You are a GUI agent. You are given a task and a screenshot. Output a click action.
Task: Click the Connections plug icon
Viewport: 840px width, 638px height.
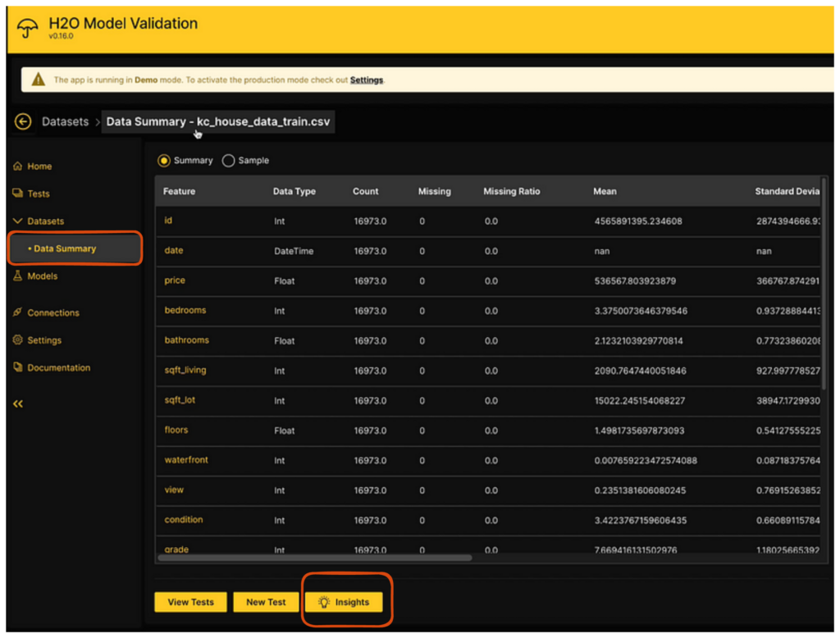pyautogui.click(x=17, y=312)
